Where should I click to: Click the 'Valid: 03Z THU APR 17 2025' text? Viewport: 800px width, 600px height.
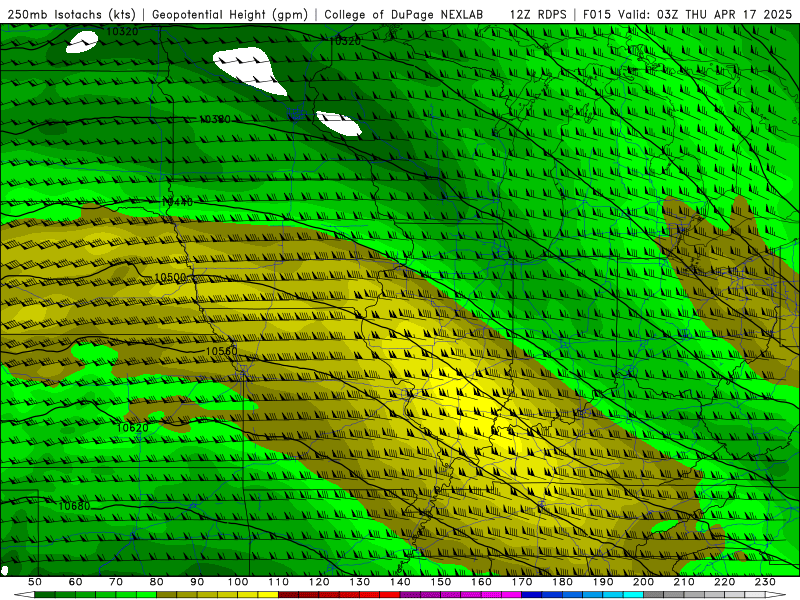coord(705,14)
